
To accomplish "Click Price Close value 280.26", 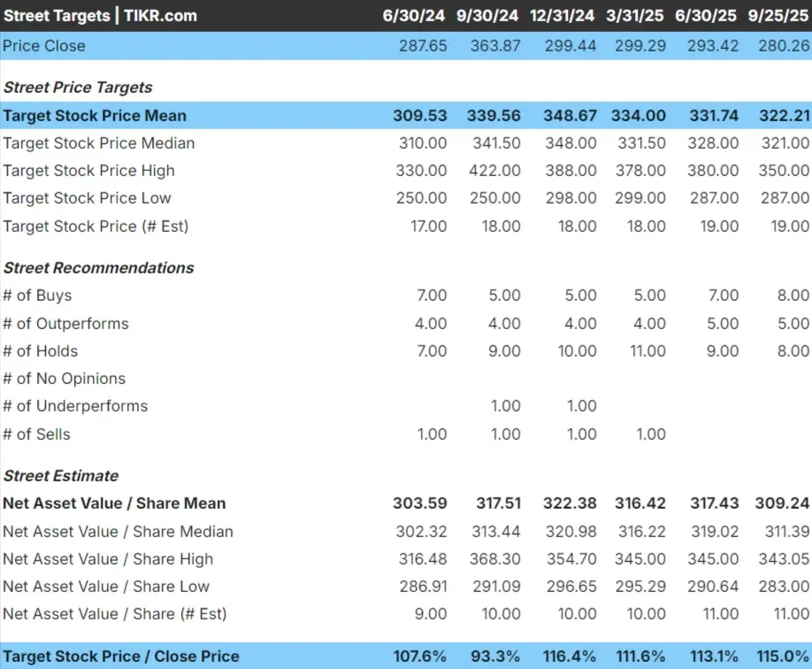I will click(784, 46).
